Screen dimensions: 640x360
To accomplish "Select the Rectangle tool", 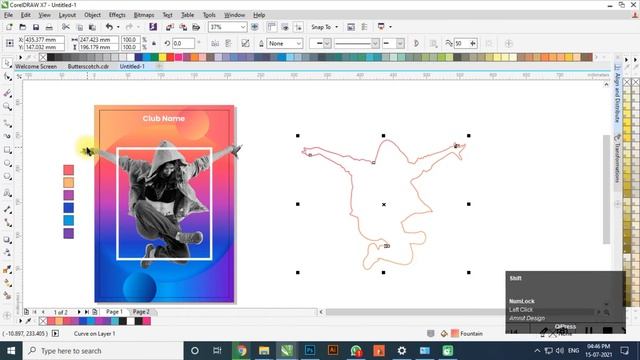I will click(x=7, y=150).
